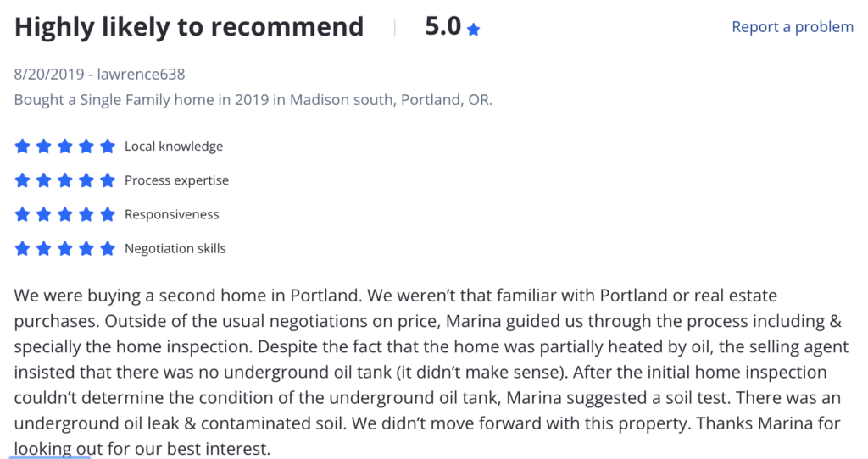
Task: Click the Report a problem link
Action: 793,27
